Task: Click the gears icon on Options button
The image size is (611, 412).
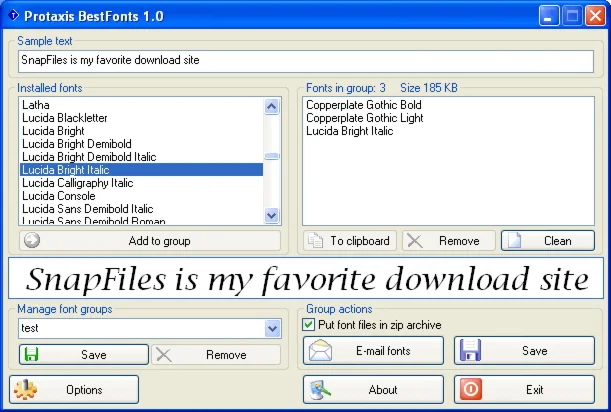Action: click(x=26, y=389)
